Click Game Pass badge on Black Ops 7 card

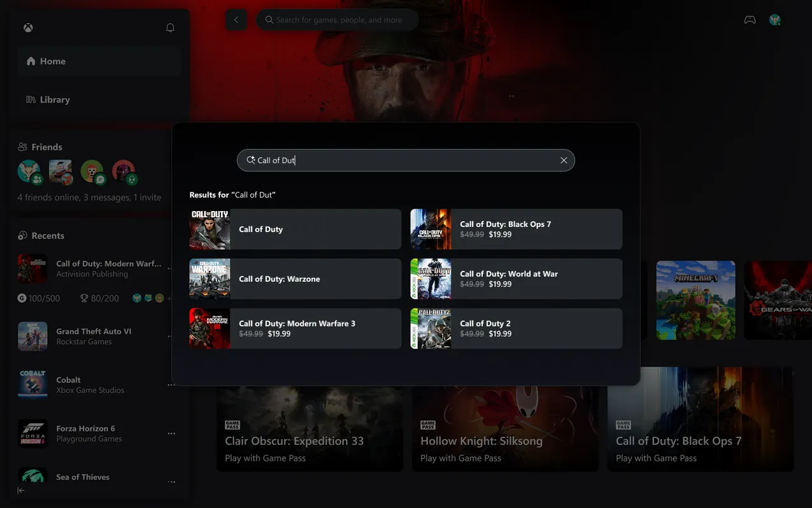pos(623,425)
